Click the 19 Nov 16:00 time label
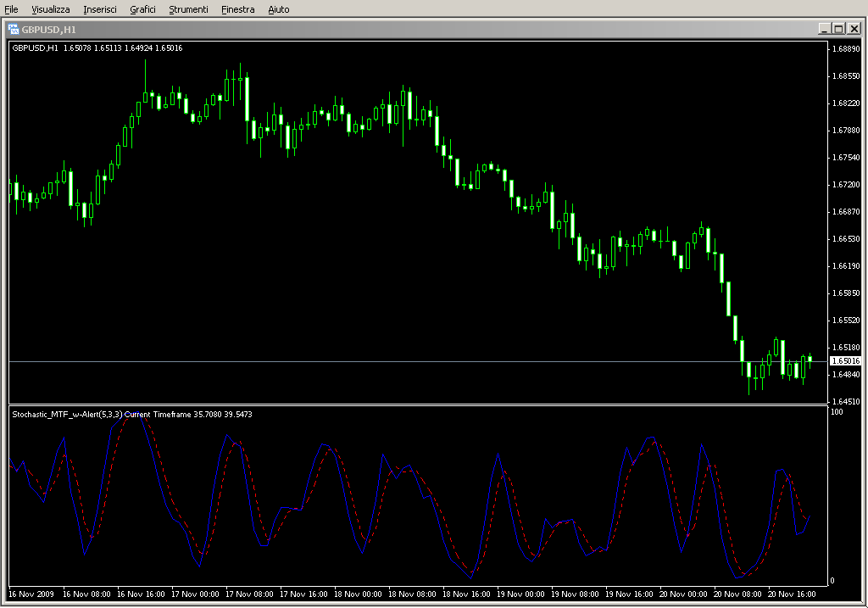The width and height of the screenshot is (868, 608). [629, 594]
